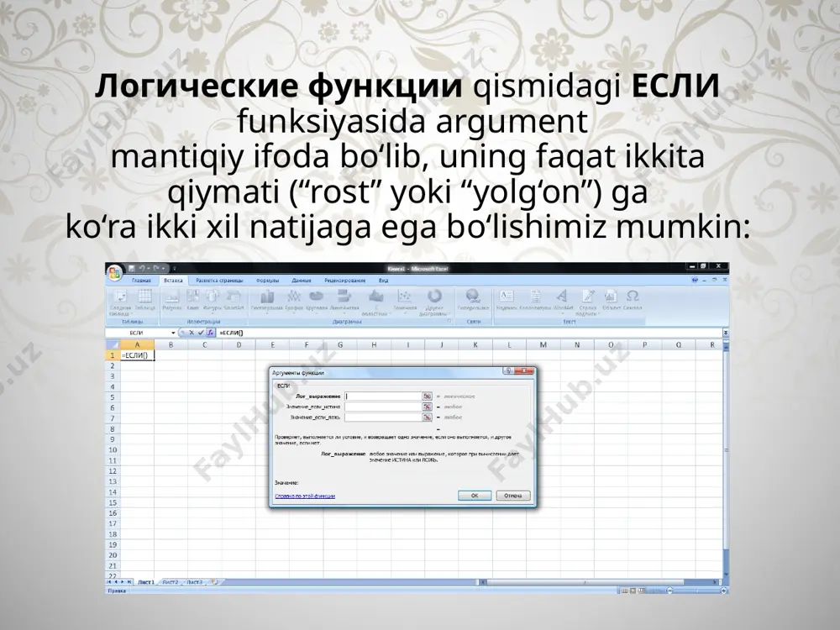840x630 pixels.
Task: Save workbook from Quick Access Toolbar
Action: (x=131, y=269)
